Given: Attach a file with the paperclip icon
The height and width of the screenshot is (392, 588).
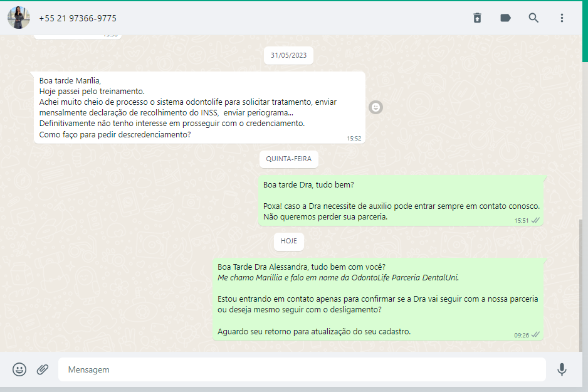Looking at the screenshot, I should click(x=43, y=369).
